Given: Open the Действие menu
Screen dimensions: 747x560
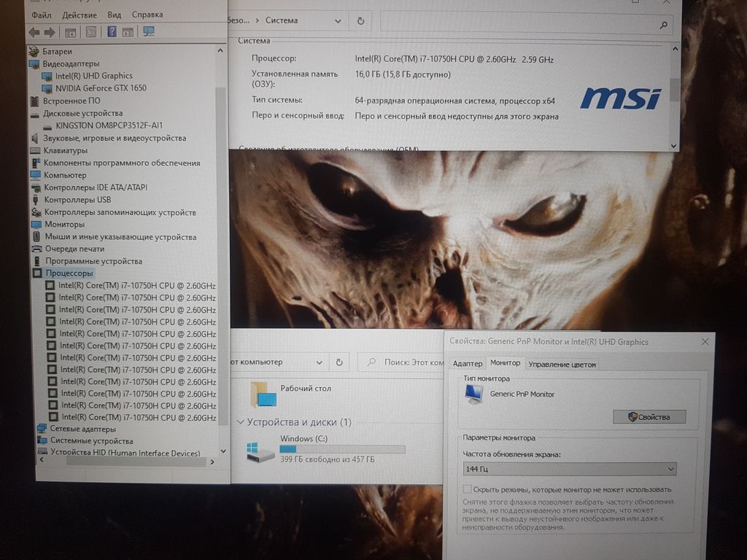Looking at the screenshot, I should click(x=80, y=15).
